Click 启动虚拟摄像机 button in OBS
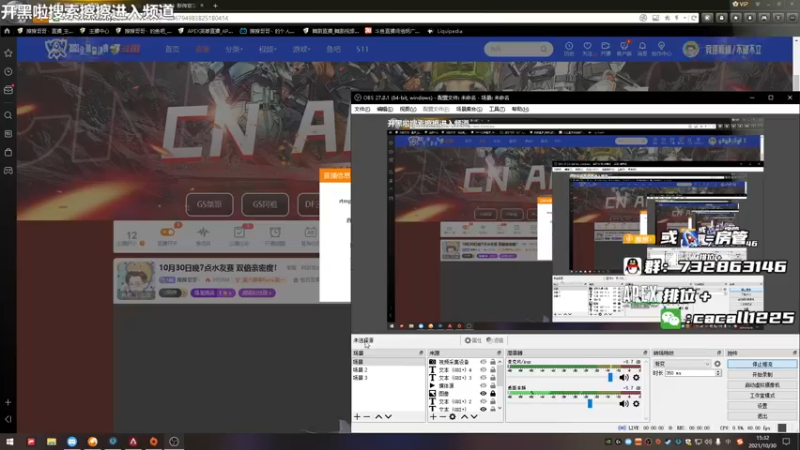The image size is (800, 450). click(x=762, y=385)
